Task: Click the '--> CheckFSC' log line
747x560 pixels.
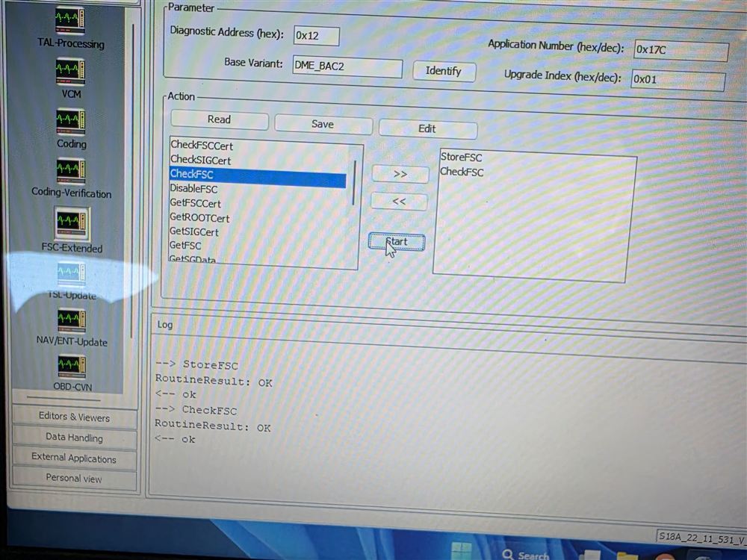Action: click(x=196, y=409)
